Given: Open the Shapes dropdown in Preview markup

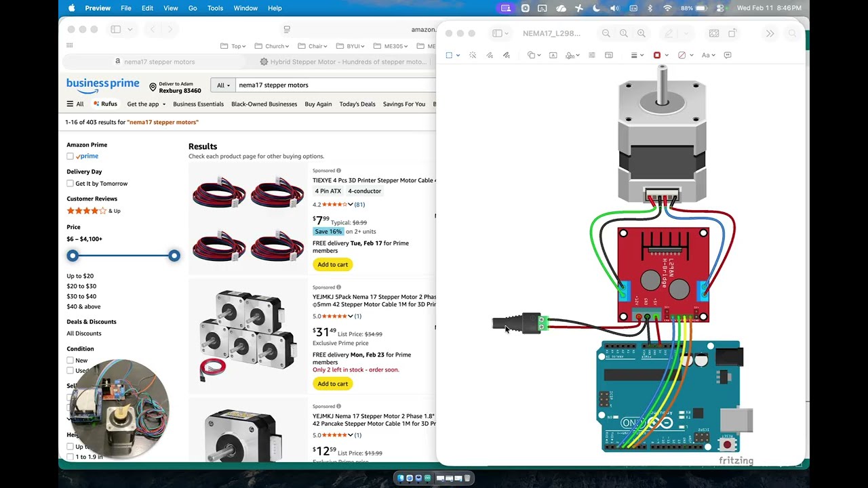Looking at the screenshot, I should pos(534,55).
